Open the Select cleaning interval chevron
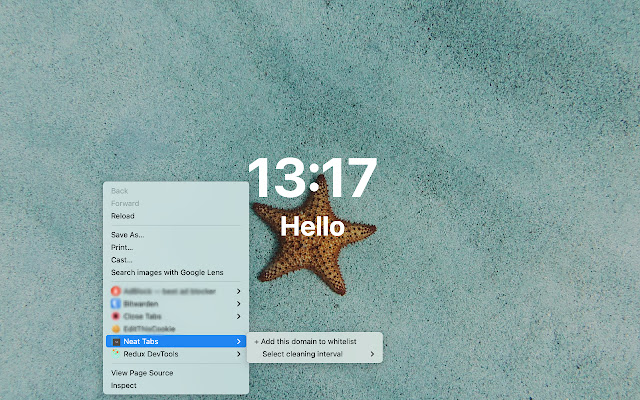 point(372,354)
